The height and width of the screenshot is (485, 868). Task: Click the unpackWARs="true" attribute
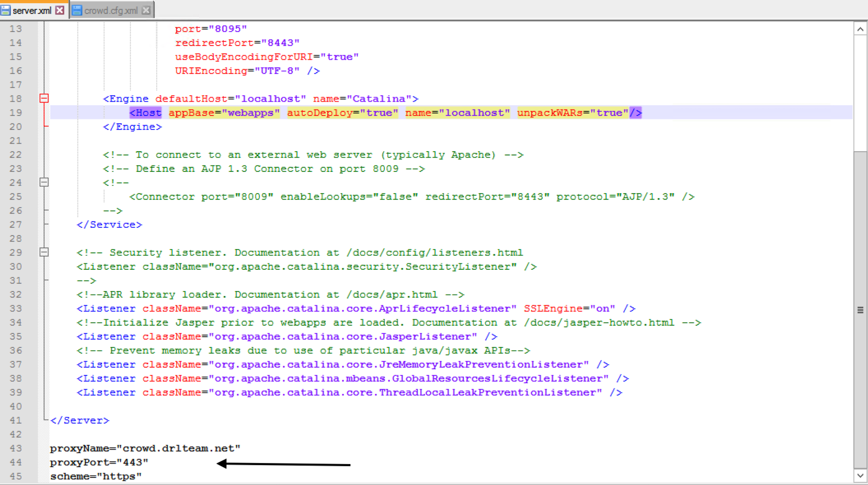click(x=573, y=113)
